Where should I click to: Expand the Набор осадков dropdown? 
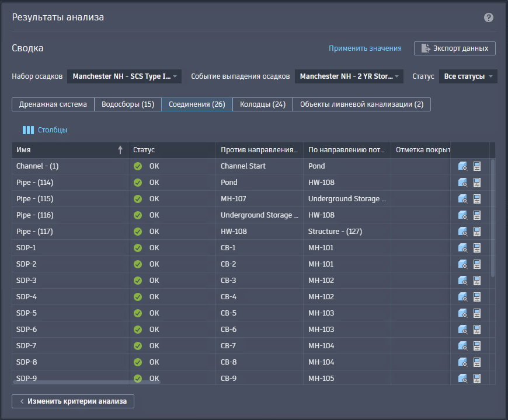[124, 76]
